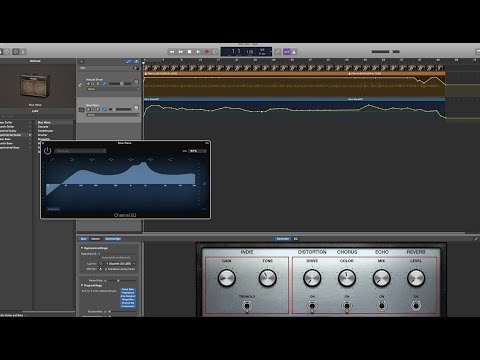Toggle the show automation button in track header
The image size is (480, 360).
click(129, 61)
